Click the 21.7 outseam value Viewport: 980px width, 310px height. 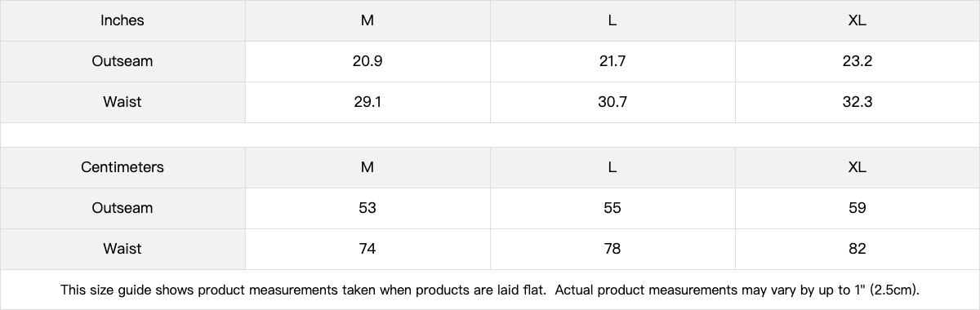click(x=612, y=61)
